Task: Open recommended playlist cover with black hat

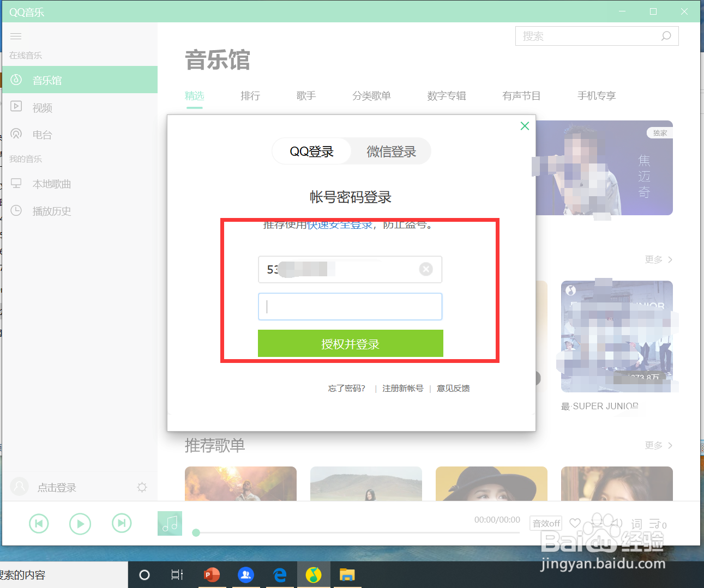Action: click(491, 483)
